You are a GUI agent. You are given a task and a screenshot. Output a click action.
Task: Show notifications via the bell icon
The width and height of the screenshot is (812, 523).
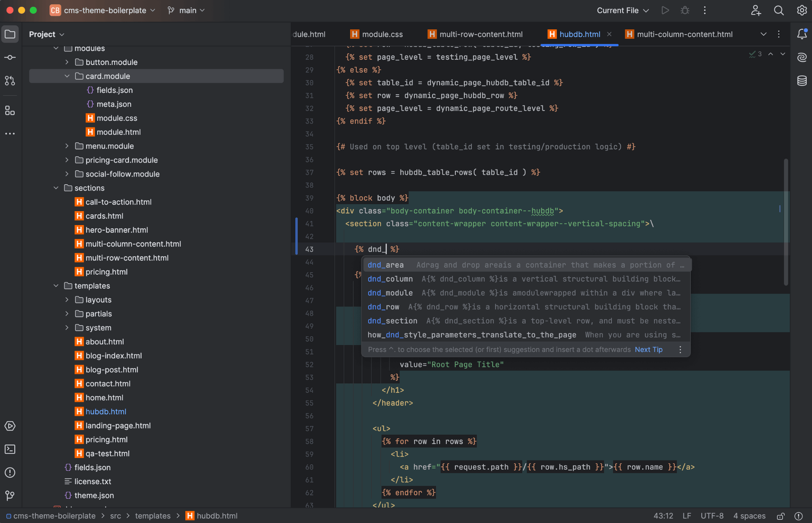pyautogui.click(x=802, y=34)
